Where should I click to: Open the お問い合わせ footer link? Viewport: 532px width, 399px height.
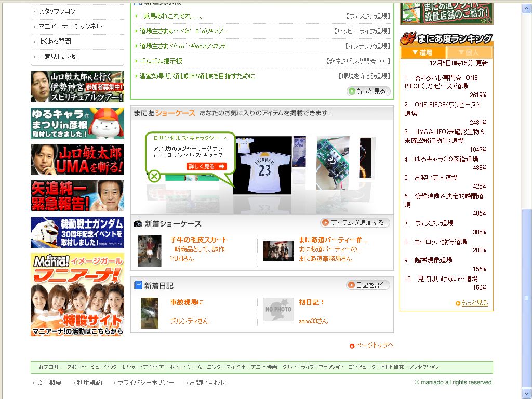pos(208,382)
